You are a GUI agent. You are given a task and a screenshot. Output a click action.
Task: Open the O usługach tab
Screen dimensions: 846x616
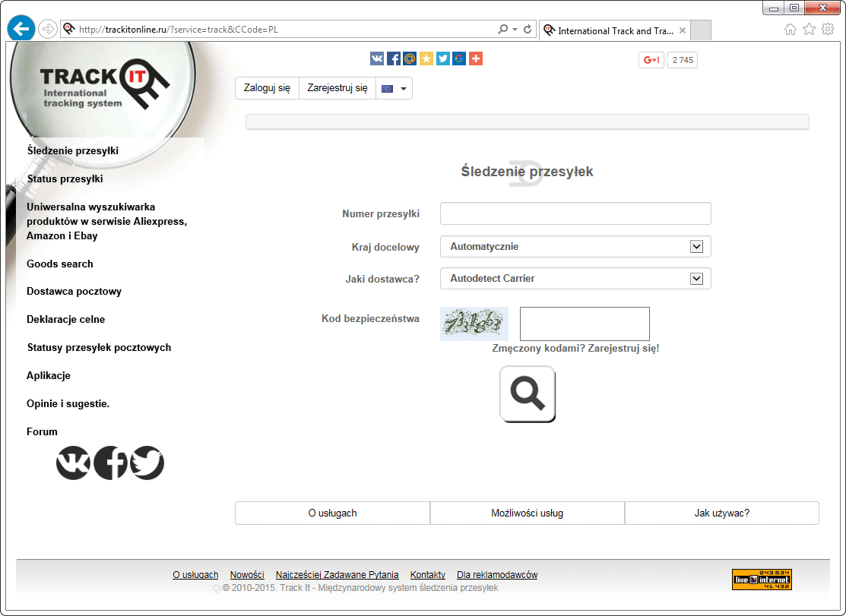click(332, 513)
